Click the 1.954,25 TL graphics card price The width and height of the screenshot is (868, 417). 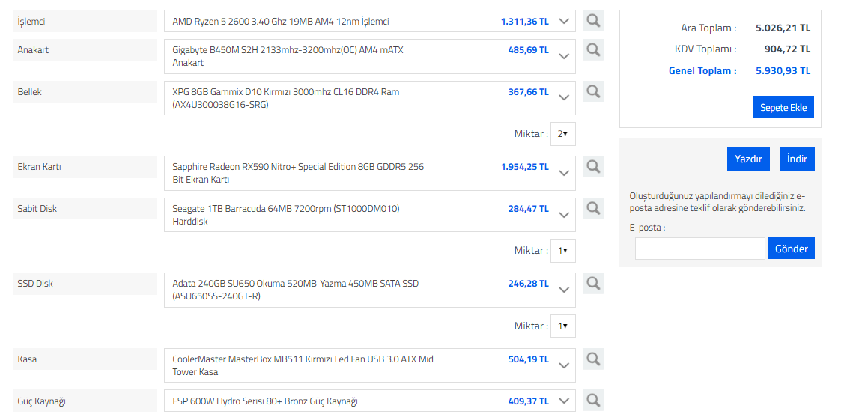point(525,166)
